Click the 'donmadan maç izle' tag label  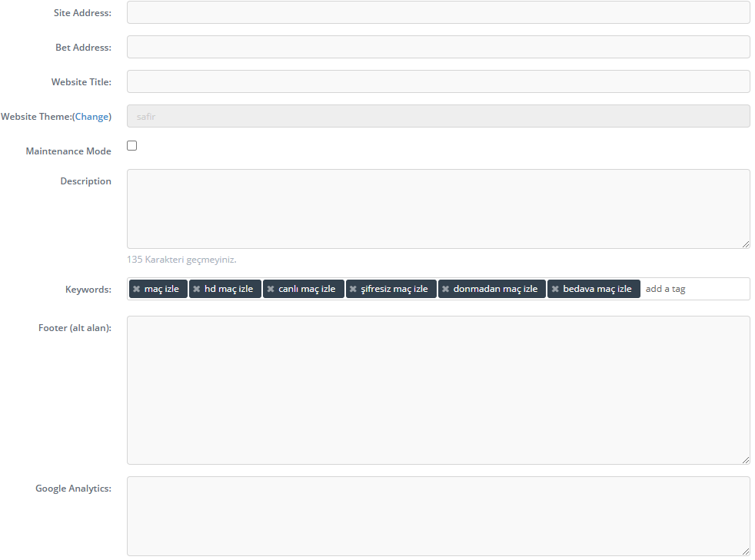pyautogui.click(x=495, y=289)
